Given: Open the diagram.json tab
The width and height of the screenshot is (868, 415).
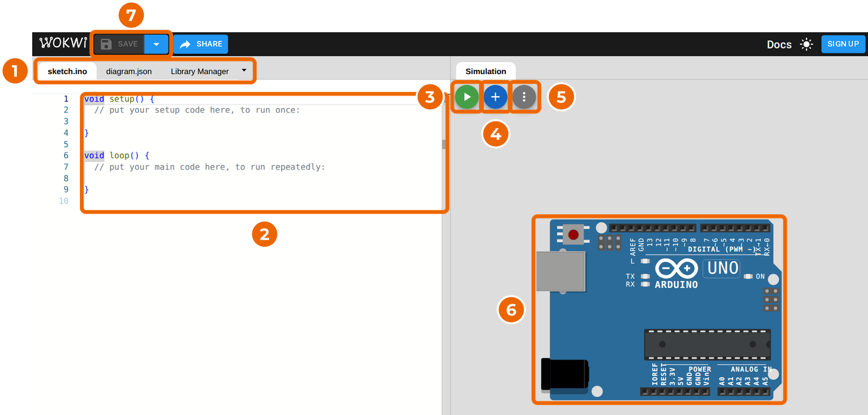Looking at the screenshot, I should 129,71.
